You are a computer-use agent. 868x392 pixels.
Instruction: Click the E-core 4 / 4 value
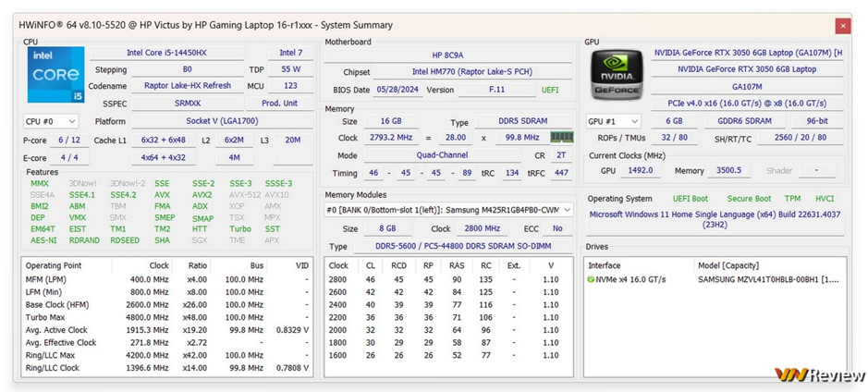tap(69, 158)
